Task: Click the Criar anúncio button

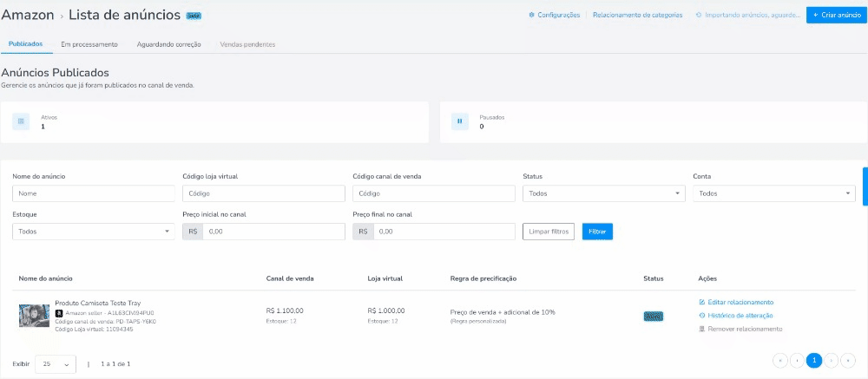Action: [837, 15]
